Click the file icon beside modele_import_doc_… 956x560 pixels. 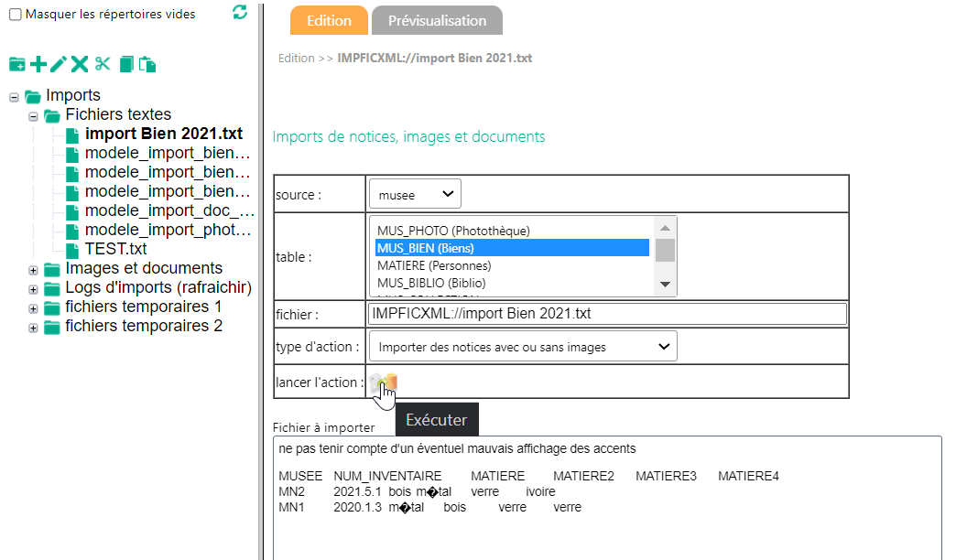[72, 212]
